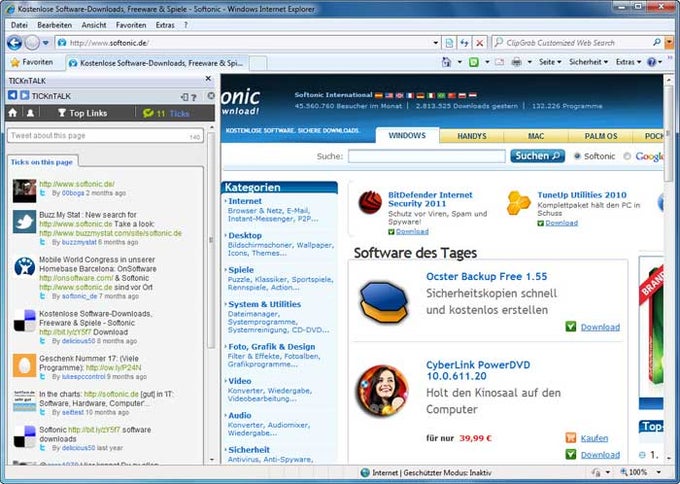The width and height of the screenshot is (680, 484).
Task: Click the Suchen search button
Action: click(537, 156)
